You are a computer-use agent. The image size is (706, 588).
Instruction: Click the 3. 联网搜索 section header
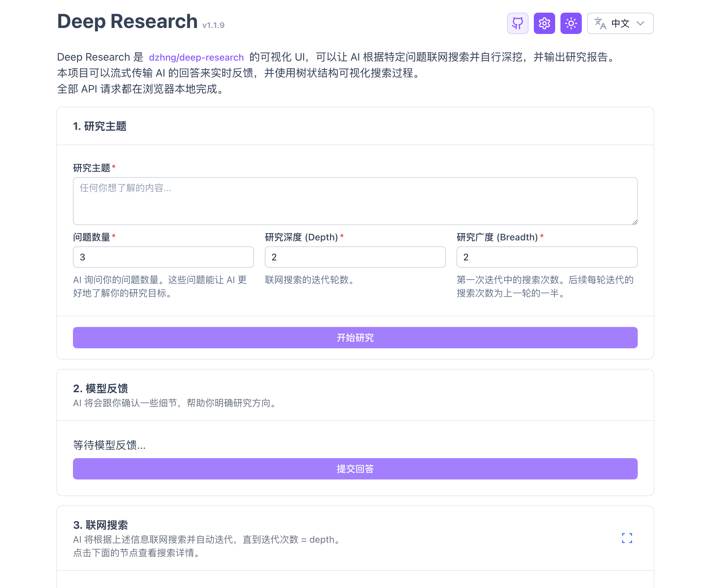(100, 525)
